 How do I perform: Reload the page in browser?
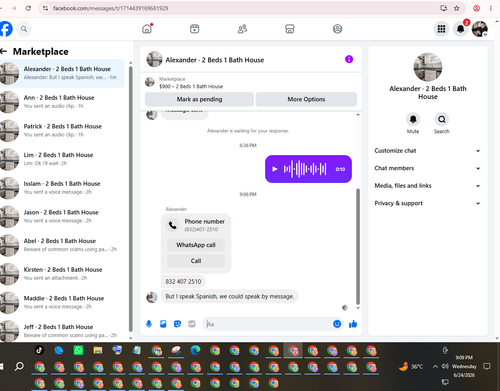tap(28, 8)
